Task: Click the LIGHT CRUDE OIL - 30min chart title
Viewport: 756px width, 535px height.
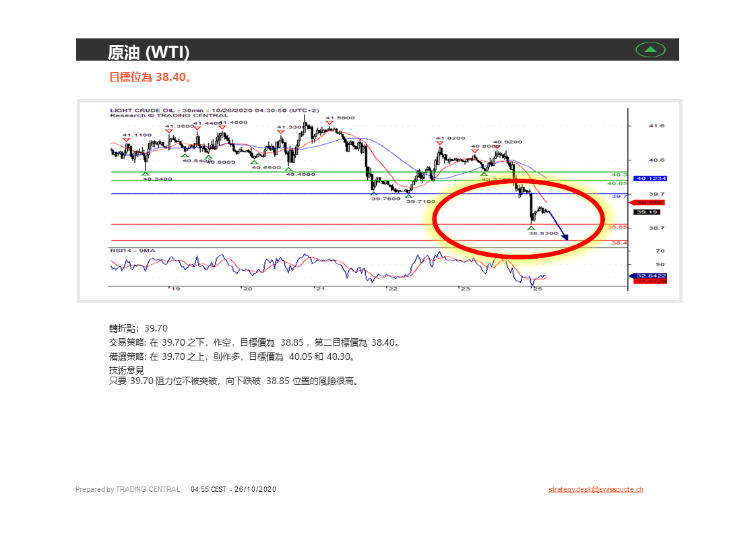Action: [214, 111]
